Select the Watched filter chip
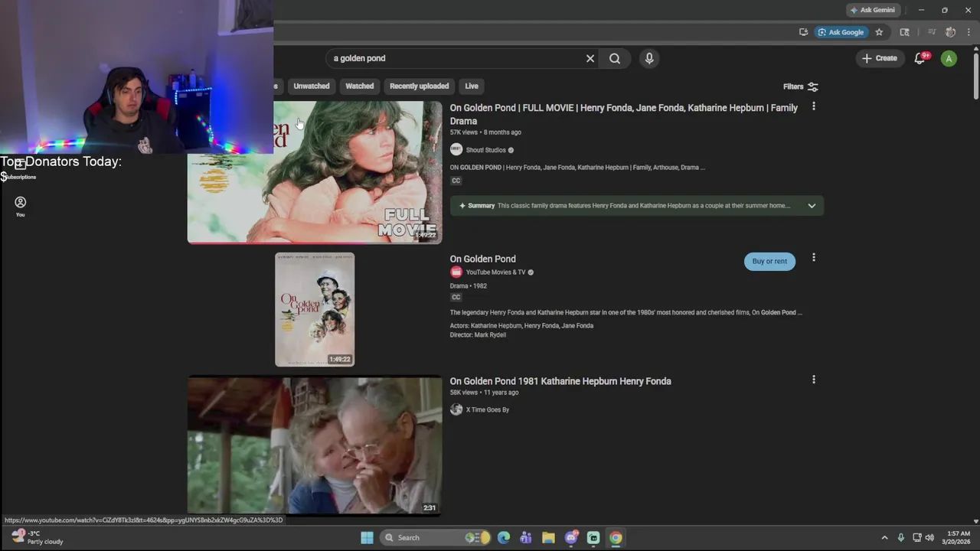Viewport: 980px width, 551px height. pyautogui.click(x=360, y=86)
